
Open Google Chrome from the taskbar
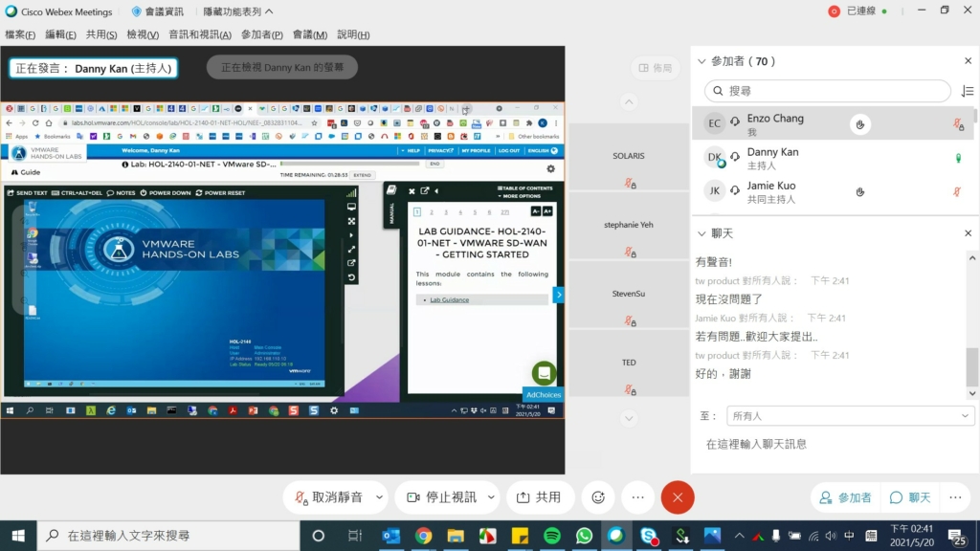tap(424, 536)
